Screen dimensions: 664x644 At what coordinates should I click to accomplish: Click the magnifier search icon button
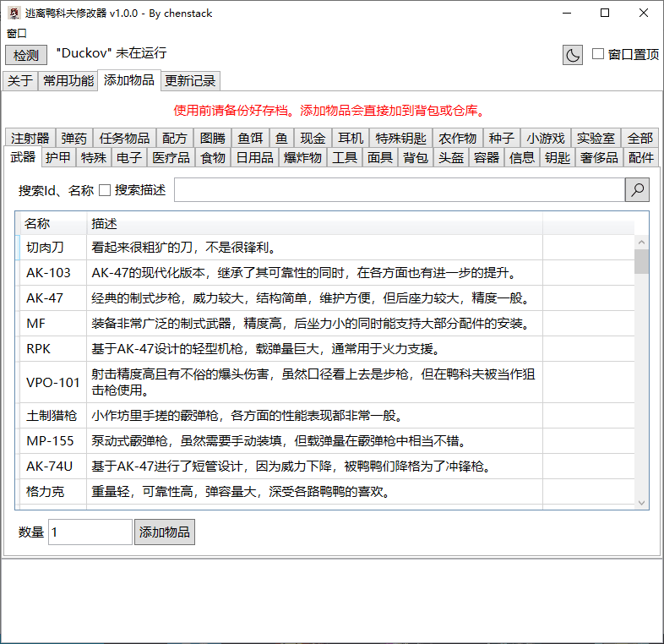click(x=637, y=190)
